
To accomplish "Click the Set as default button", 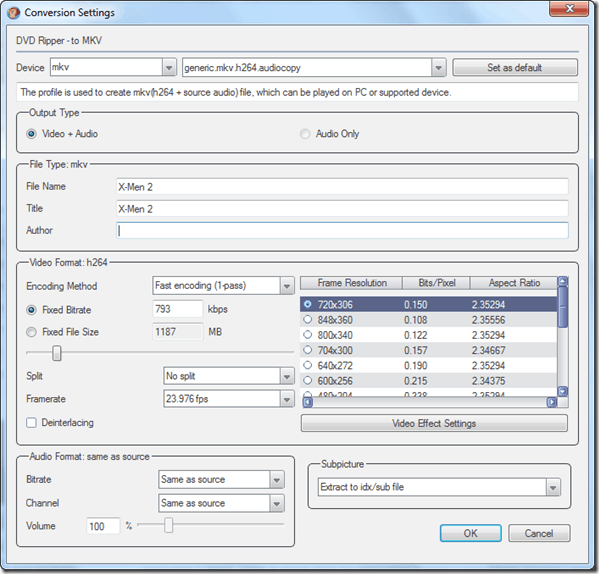I will (x=515, y=68).
